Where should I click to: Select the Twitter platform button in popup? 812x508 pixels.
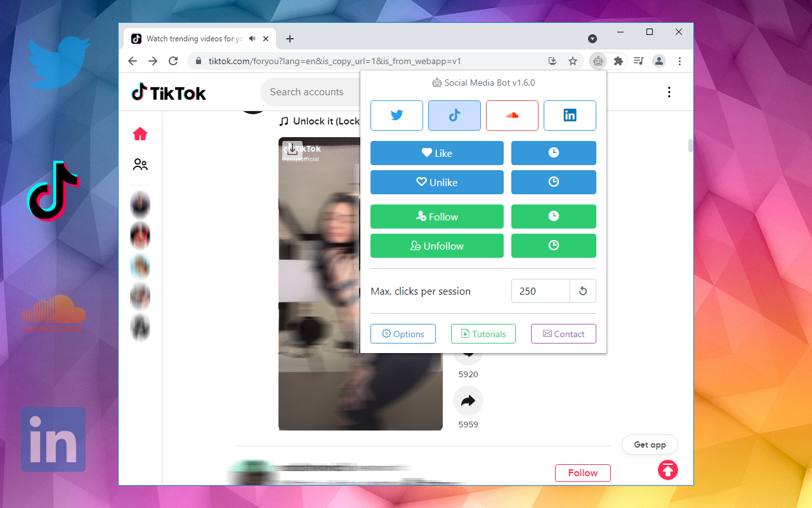[x=396, y=116]
